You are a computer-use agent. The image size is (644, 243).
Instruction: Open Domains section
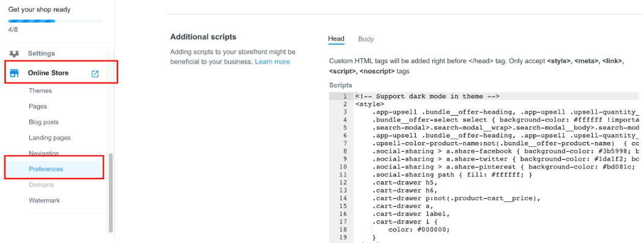click(x=41, y=185)
